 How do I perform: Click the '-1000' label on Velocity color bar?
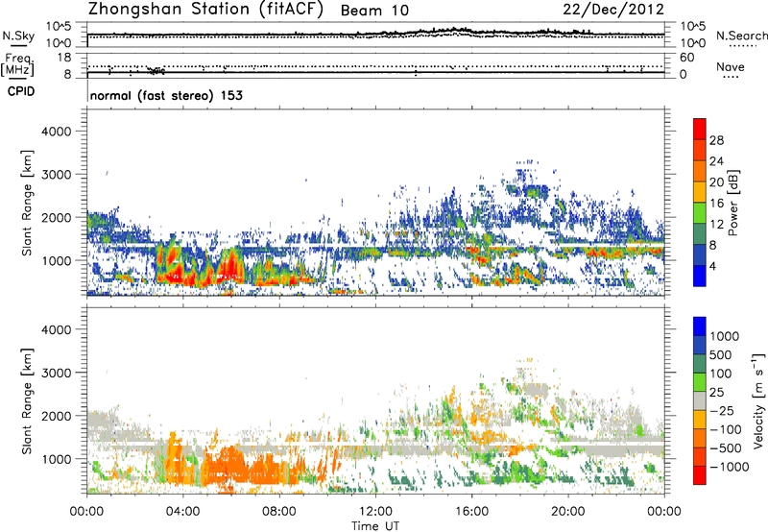729,467
